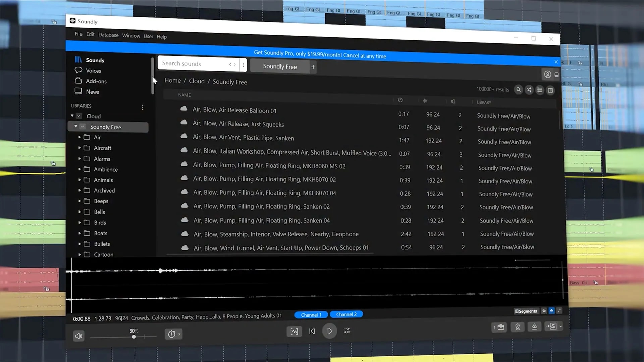The height and width of the screenshot is (362, 644).
Task: Open the detail panel view icon
Action: [x=550, y=90]
